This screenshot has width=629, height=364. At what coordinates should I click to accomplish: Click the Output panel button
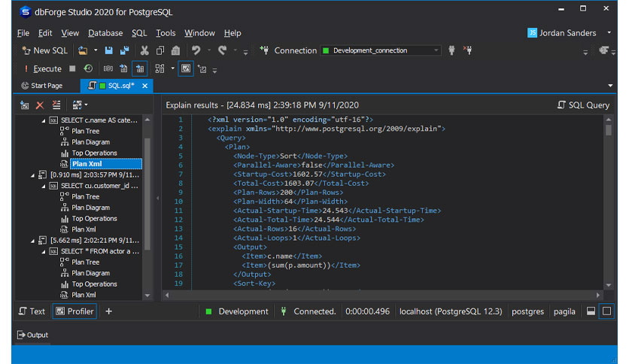[32, 335]
